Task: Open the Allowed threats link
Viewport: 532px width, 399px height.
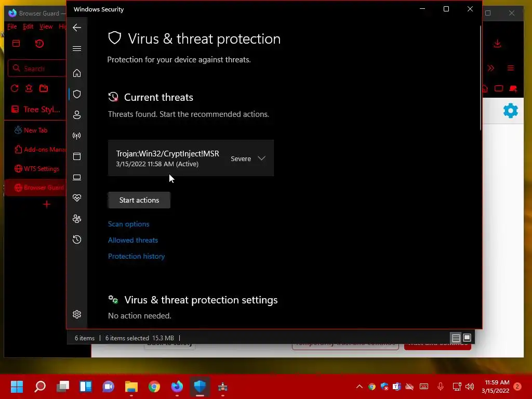Action: tap(133, 240)
